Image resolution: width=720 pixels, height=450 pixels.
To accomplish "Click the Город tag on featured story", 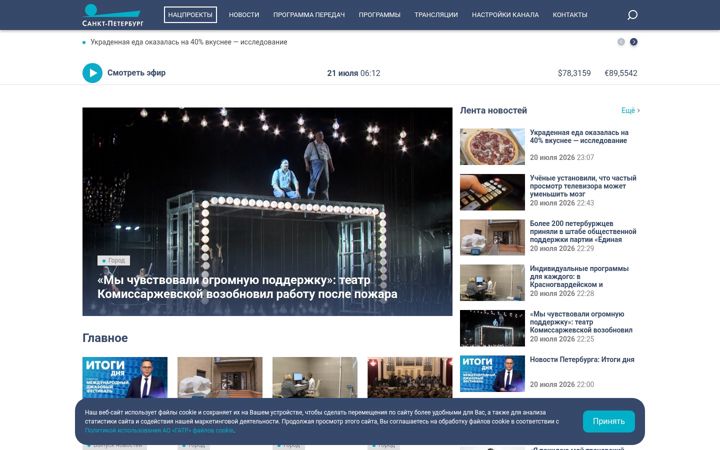I will (113, 260).
